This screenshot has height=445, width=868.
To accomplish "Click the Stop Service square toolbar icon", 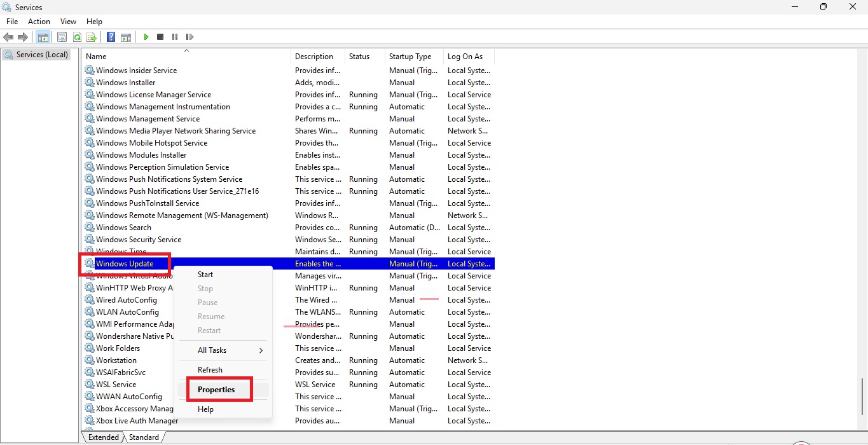I will pyautogui.click(x=160, y=37).
